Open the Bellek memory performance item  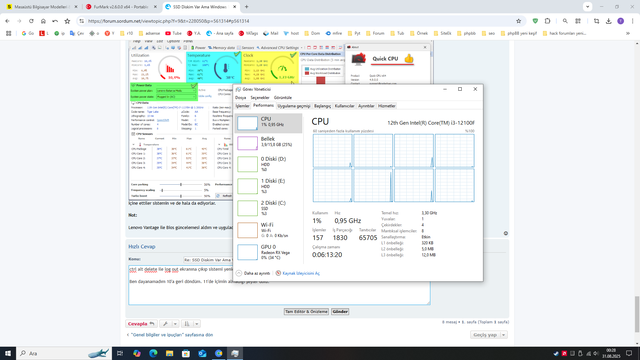click(269, 143)
